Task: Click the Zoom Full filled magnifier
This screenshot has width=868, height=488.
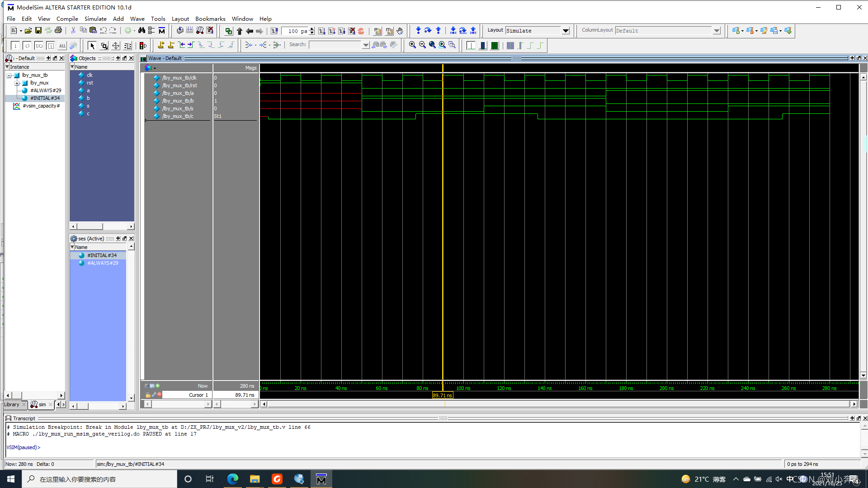Action: point(432,45)
